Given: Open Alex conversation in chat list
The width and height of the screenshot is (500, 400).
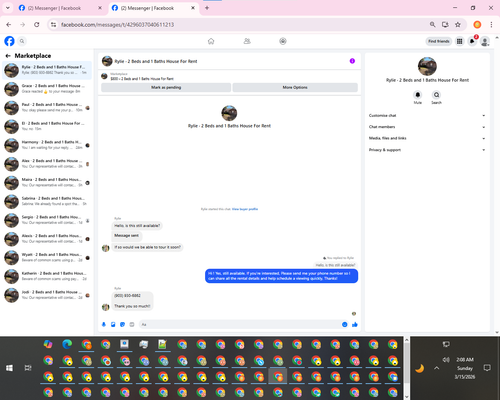Looking at the screenshot, I should 47,164.
